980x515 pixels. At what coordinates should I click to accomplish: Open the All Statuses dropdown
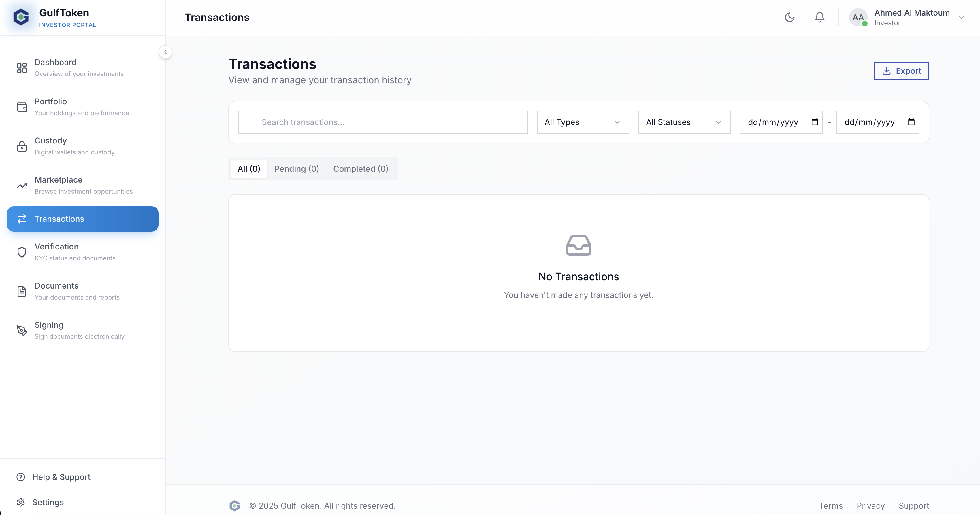684,122
